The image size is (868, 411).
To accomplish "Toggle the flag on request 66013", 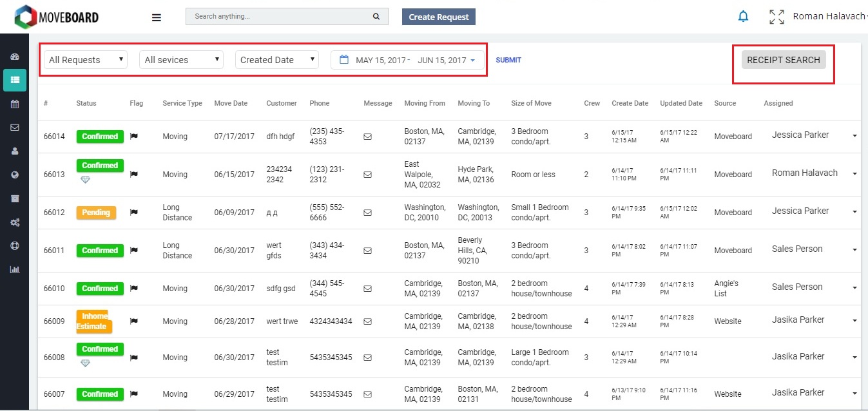I will [135, 174].
